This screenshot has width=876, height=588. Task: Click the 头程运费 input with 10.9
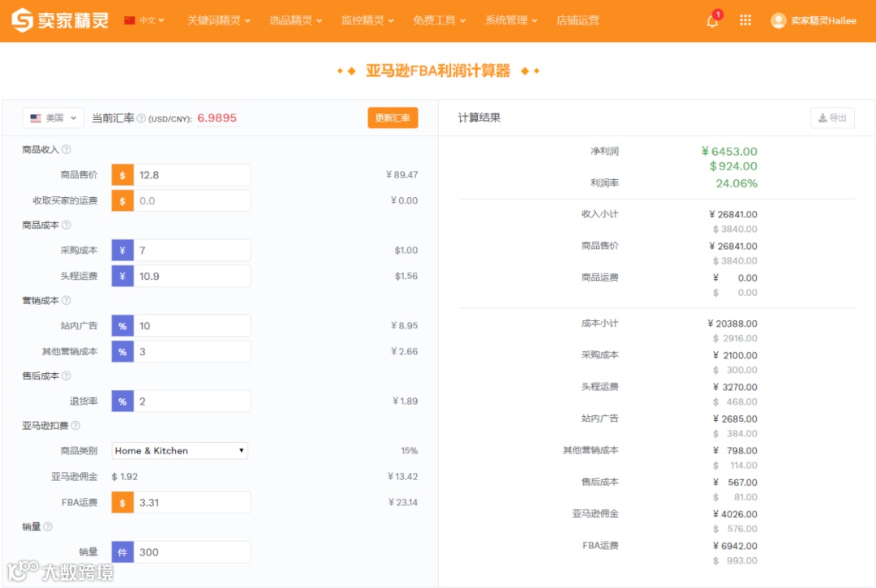click(191, 276)
